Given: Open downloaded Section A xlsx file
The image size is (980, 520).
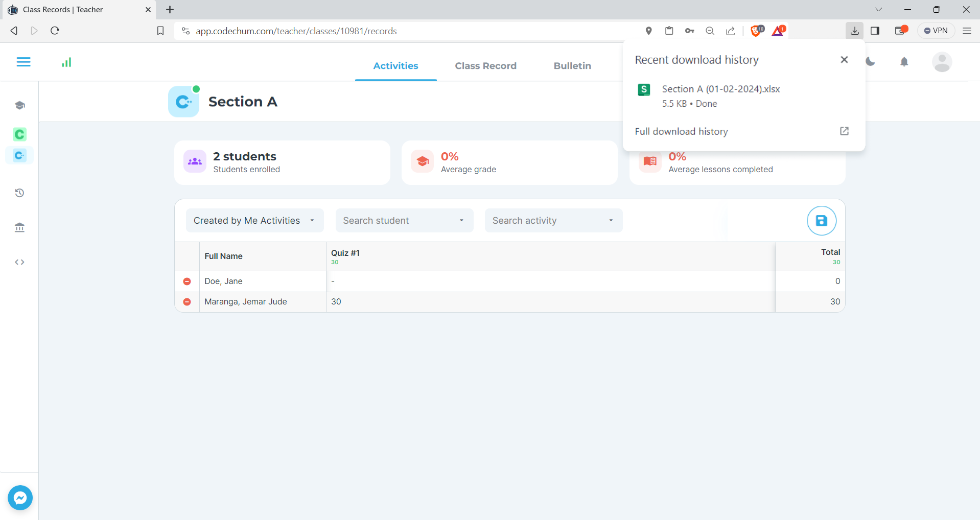Looking at the screenshot, I should 720,89.
